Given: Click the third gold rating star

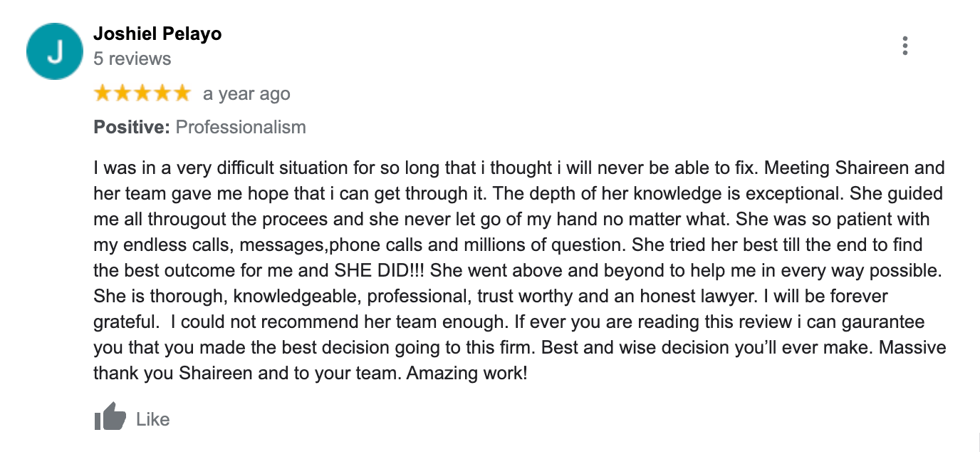Looking at the screenshot, I should pos(142,93).
